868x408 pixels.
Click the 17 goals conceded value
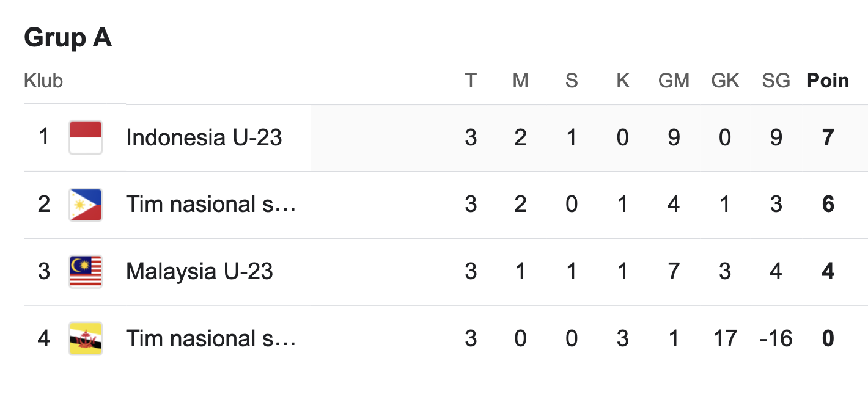pos(725,338)
